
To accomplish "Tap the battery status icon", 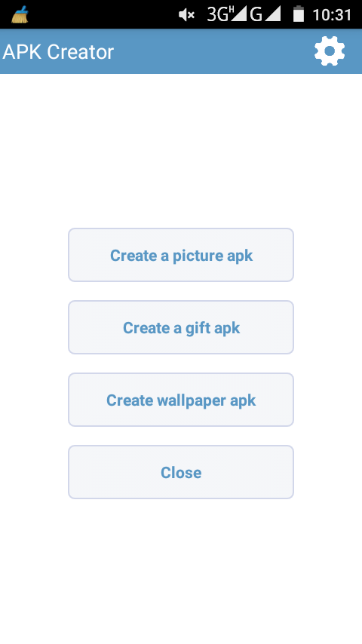I will click(299, 14).
